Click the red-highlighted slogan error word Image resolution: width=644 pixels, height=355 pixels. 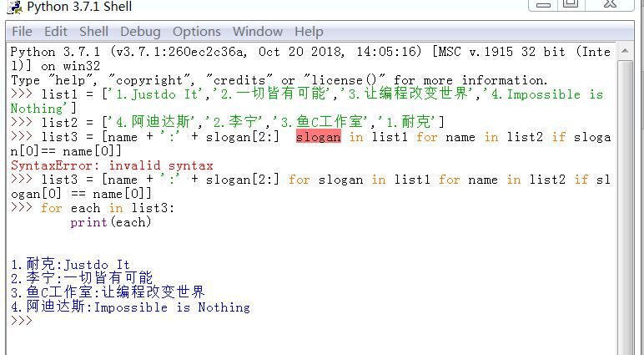pos(318,137)
